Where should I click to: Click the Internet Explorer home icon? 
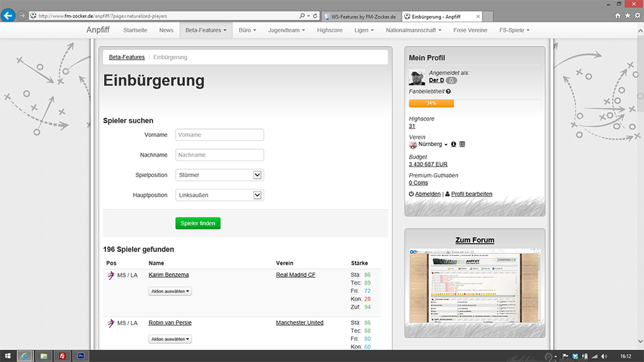[x=618, y=15]
